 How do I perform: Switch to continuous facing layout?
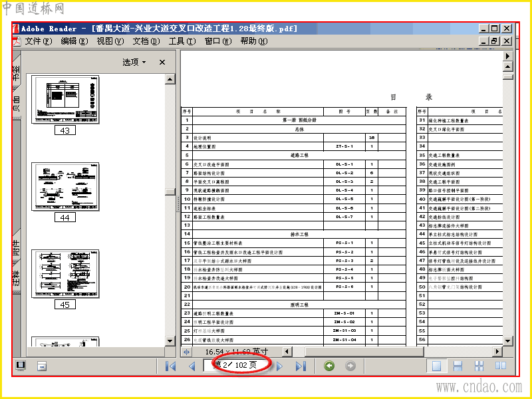pyautogui.click(x=479, y=366)
